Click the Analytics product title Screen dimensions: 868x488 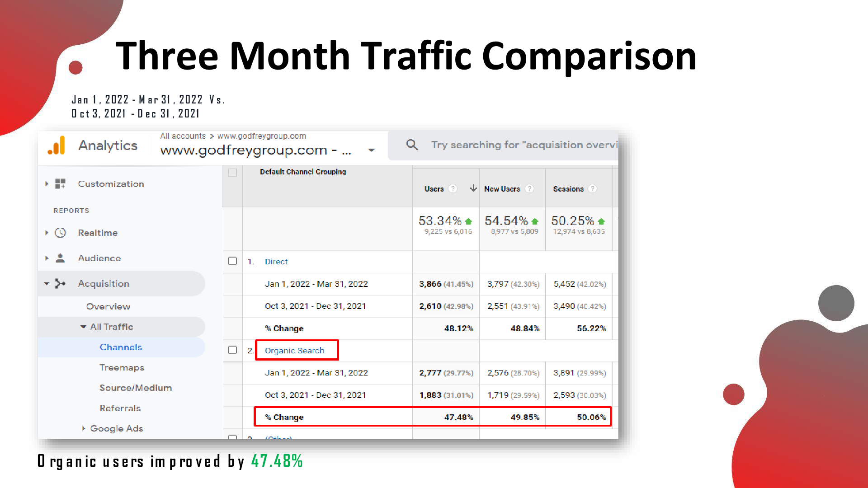pyautogui.click(x=108, y=145)
